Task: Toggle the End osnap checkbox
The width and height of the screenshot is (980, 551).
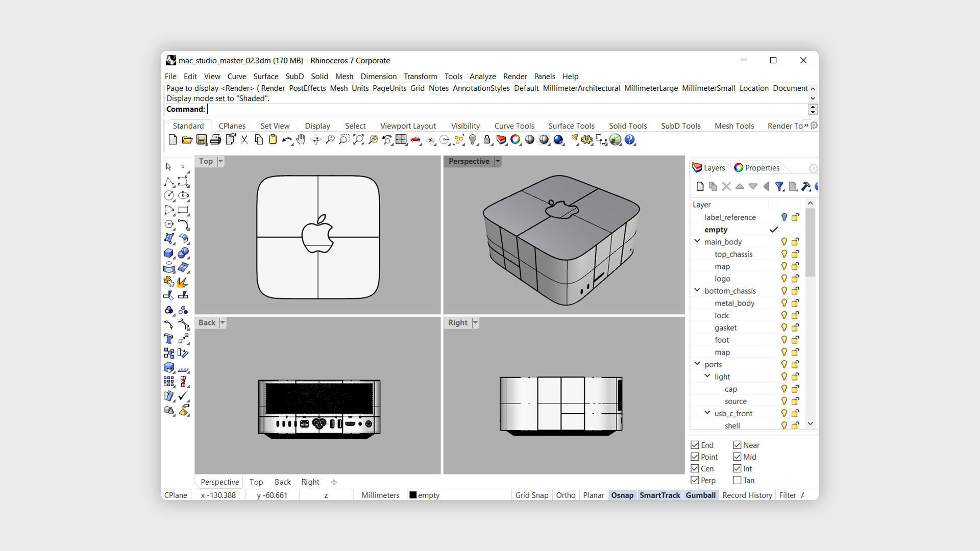Action: 695,445
